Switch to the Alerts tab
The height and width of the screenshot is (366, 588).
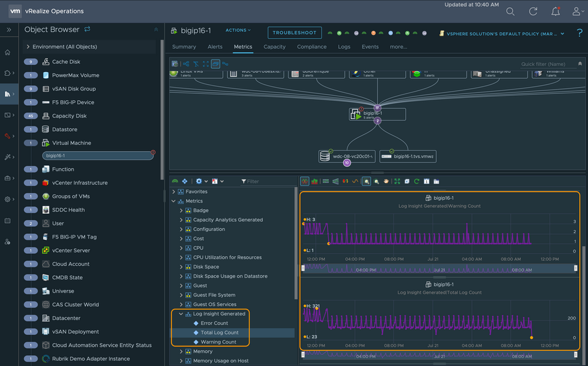pyautogui.click(x=215, y=46)
